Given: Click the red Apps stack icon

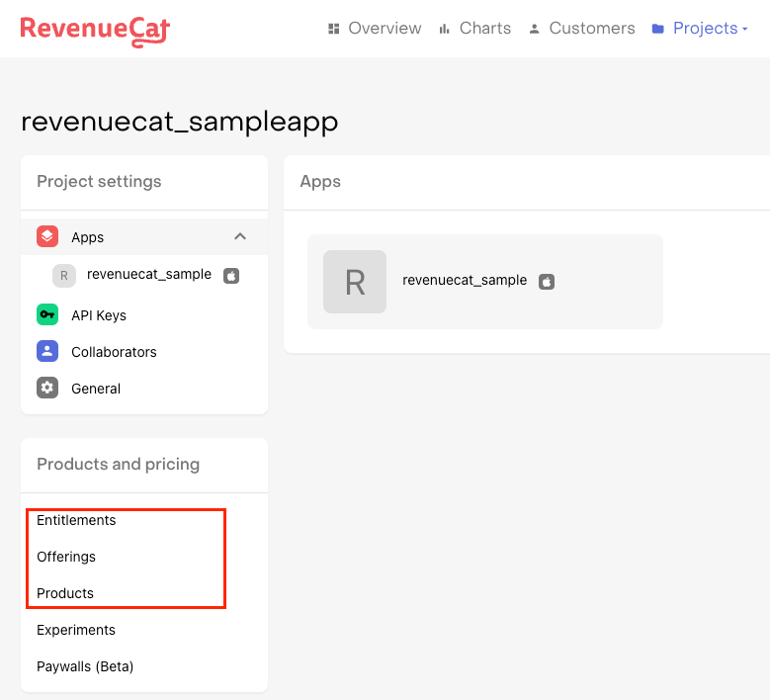Looking at the screenshot, I should tap(47, 236).
